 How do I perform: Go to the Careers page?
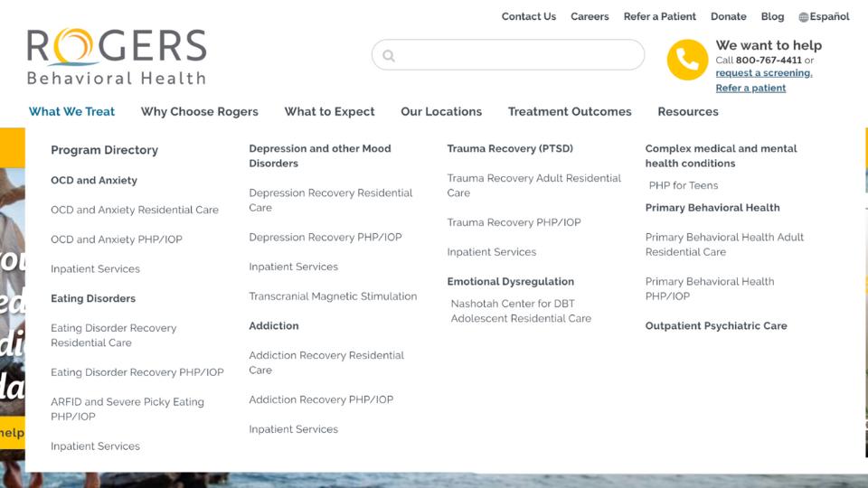point(590,16)
